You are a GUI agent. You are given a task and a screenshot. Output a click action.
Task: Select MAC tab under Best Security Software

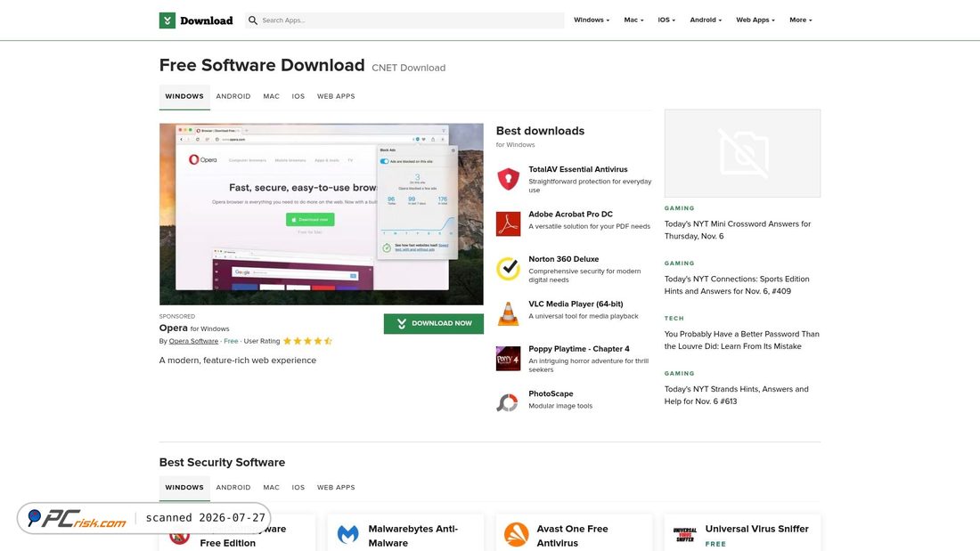point(271,488)
